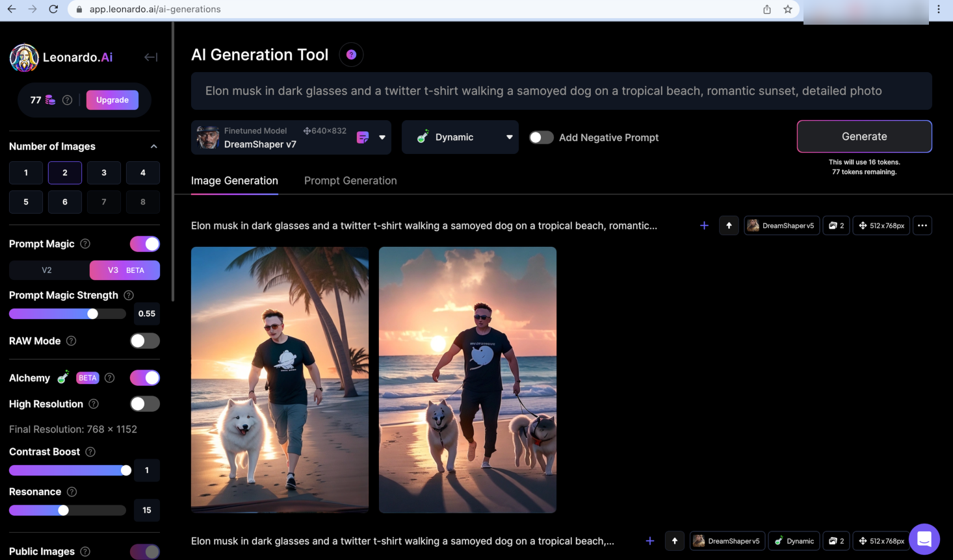953x560 pixels.
Task: Set number of images to 4
Action: point(143,173)
